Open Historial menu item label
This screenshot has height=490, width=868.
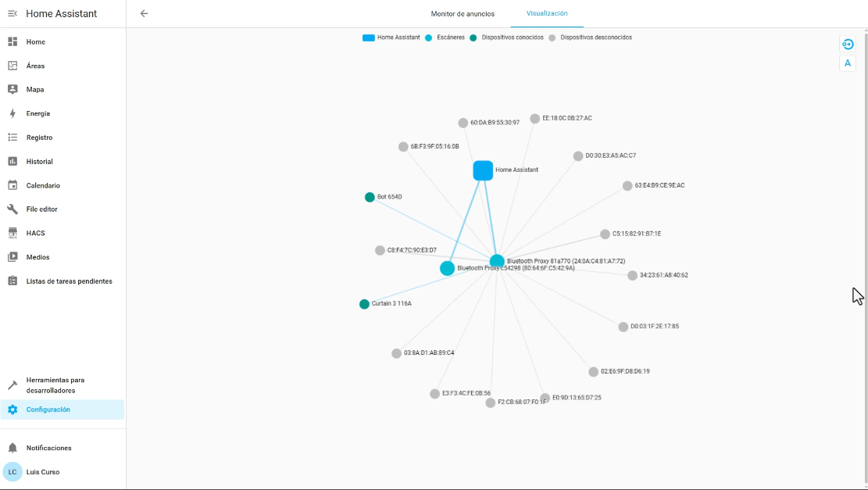click(39, 162)
